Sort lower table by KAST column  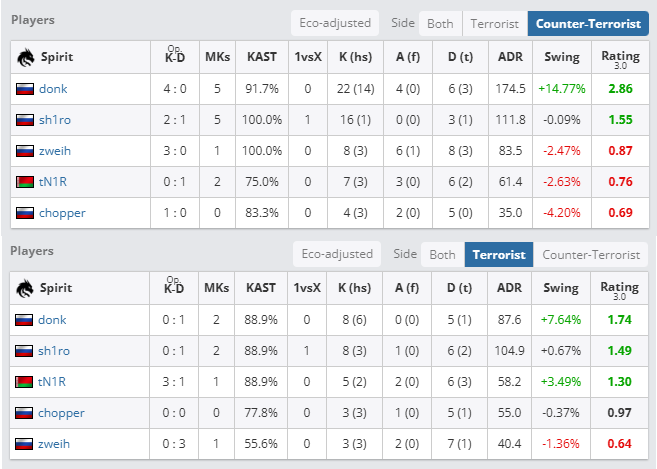(x=262, y=288)
